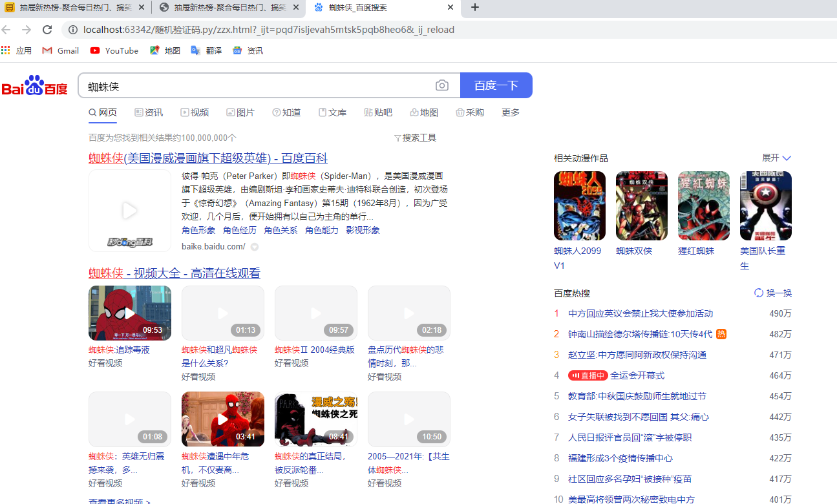Open the 蜘蛛侠 百度百科 result link
Viewport: 837px width, 504px height.
(x=208, y=158)
